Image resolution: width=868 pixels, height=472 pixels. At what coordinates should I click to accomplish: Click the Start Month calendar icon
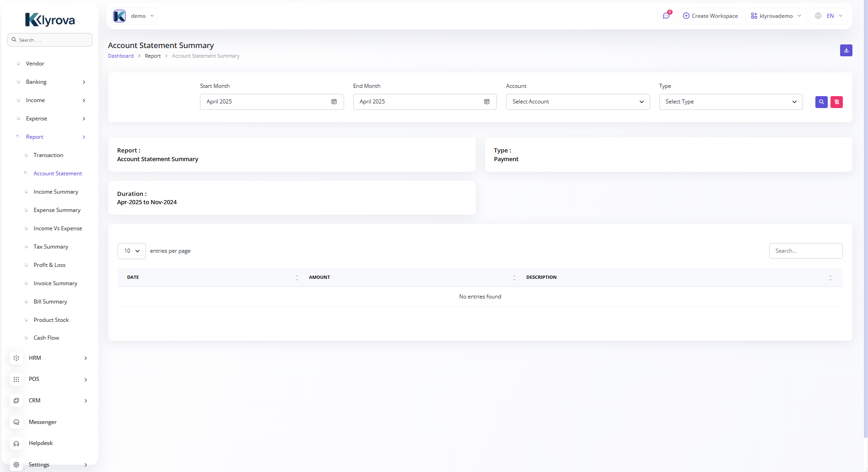click(x=334, y=102)
